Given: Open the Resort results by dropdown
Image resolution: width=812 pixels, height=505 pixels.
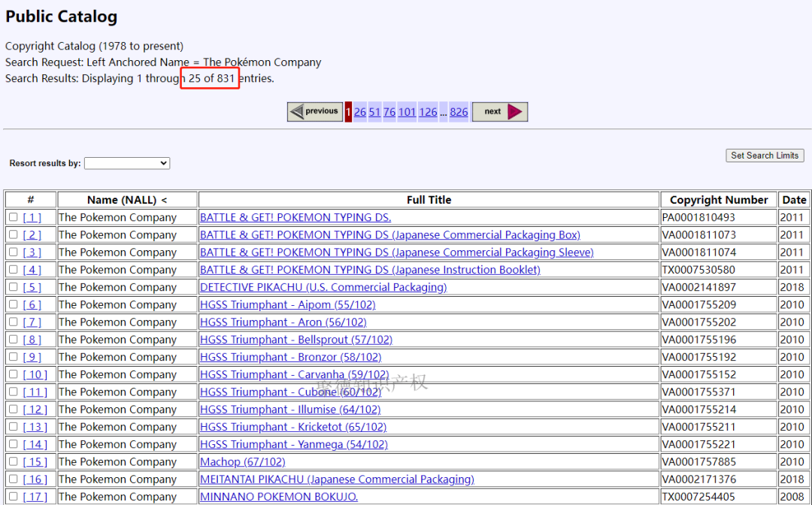Looking at the screenshot, I should coord(127,163).
